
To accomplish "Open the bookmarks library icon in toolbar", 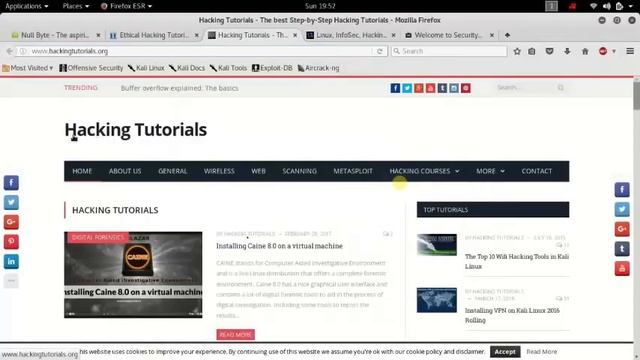I will pos(531,51).
